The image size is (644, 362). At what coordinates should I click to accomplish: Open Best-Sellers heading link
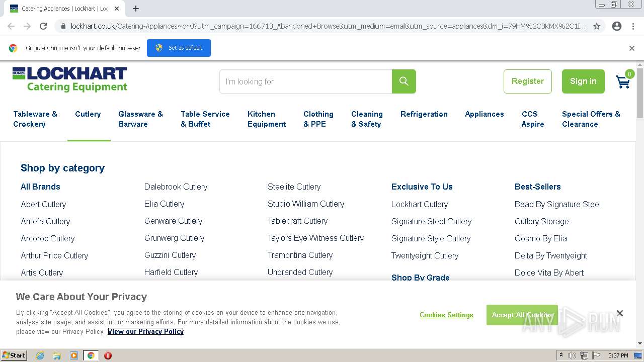[x=538, y=187]
